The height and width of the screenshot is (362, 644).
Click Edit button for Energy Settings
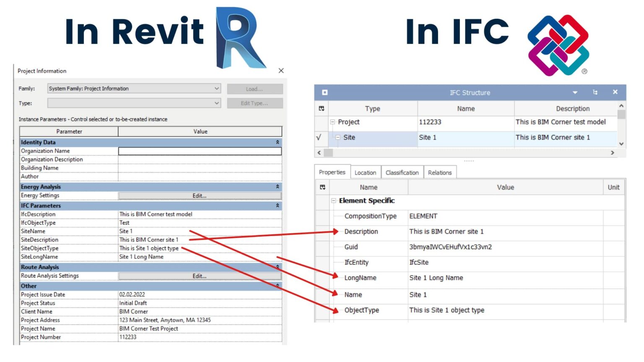[x=200, y=195]
